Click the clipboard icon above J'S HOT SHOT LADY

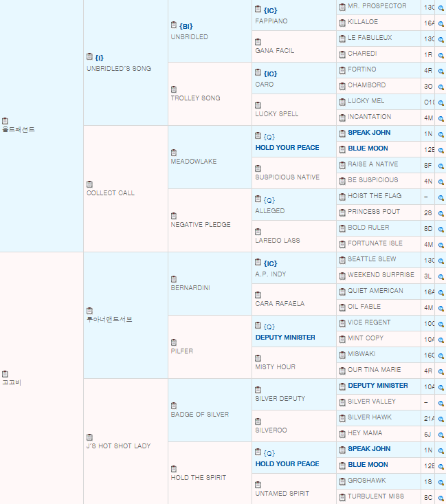(90, 437)
